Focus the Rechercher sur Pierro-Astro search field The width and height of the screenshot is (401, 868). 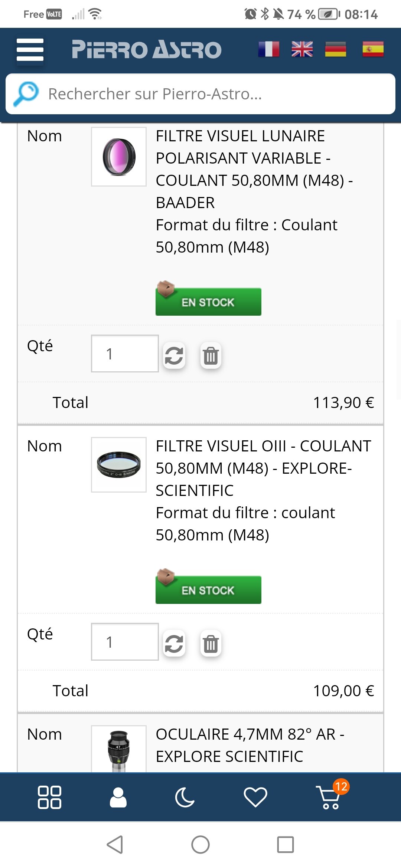215,94
